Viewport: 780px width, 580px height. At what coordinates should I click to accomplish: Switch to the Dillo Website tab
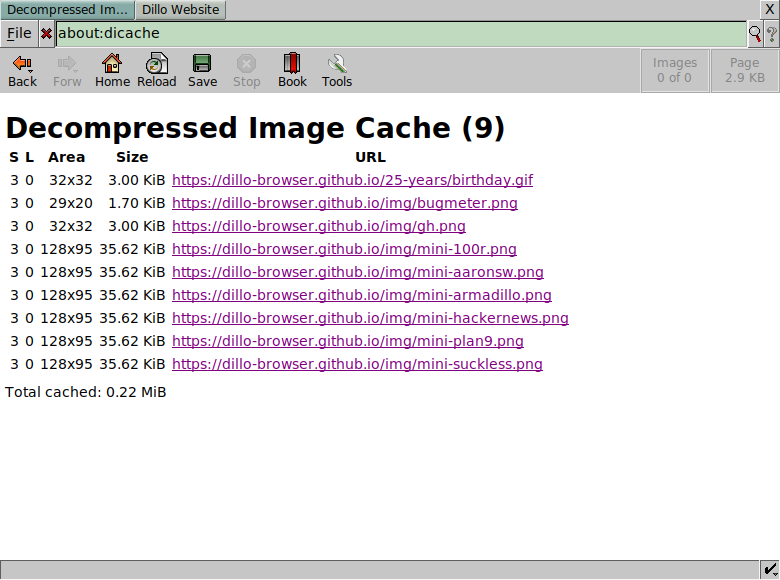pyautogui.click(x=180, y=10)
